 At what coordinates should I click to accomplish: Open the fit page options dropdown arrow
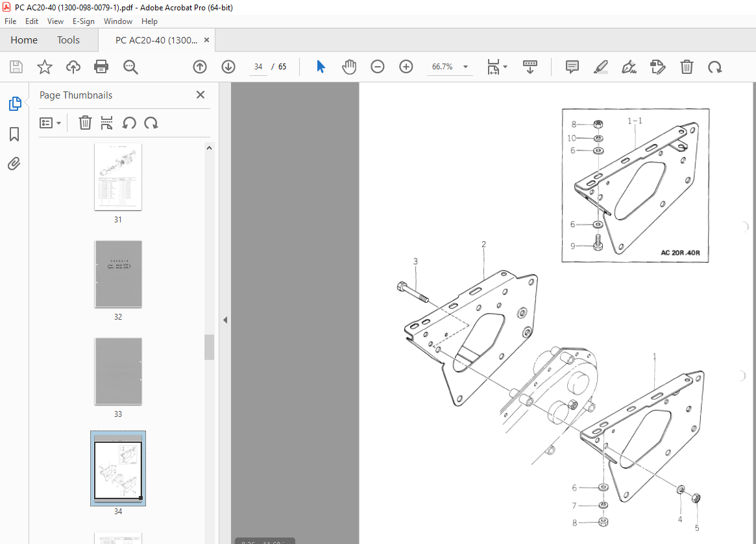point(506,67)
